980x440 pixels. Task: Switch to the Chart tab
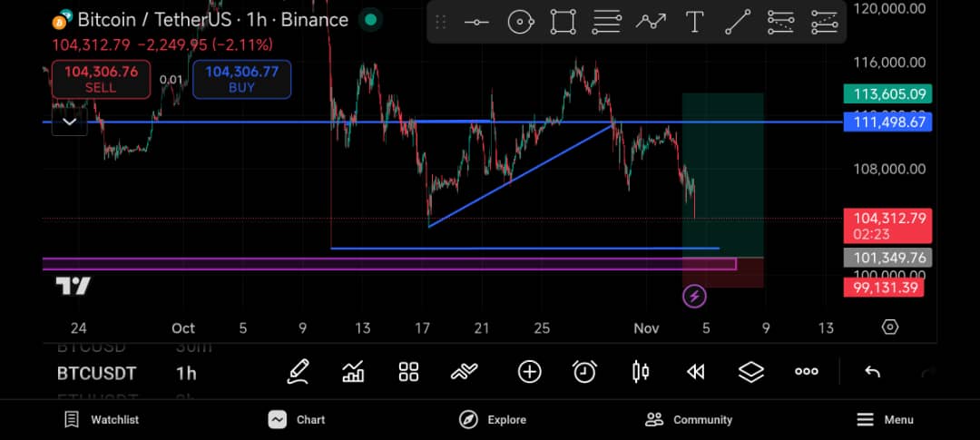tap(296, 420)
